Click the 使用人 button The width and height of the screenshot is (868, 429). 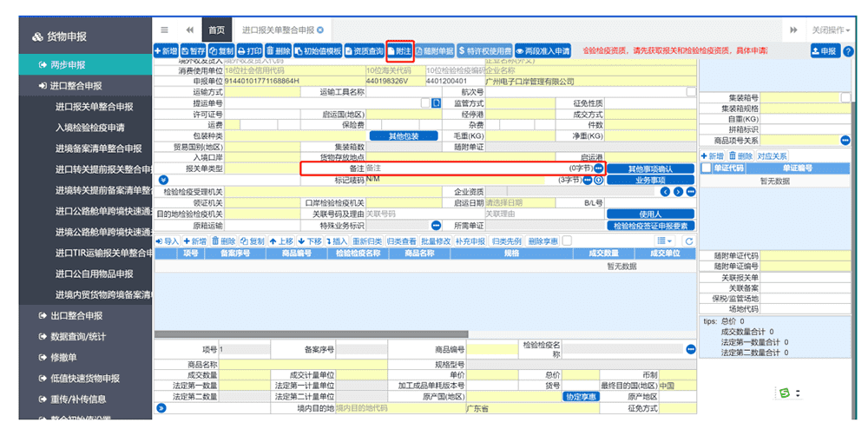pos(650,214)
